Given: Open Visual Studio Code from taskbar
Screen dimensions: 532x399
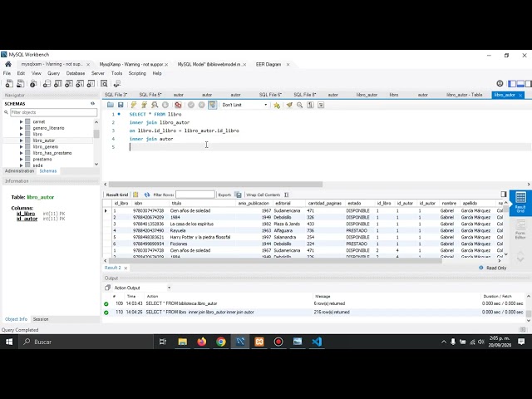Looking at the screenshot, I should (x=317, y=342).
